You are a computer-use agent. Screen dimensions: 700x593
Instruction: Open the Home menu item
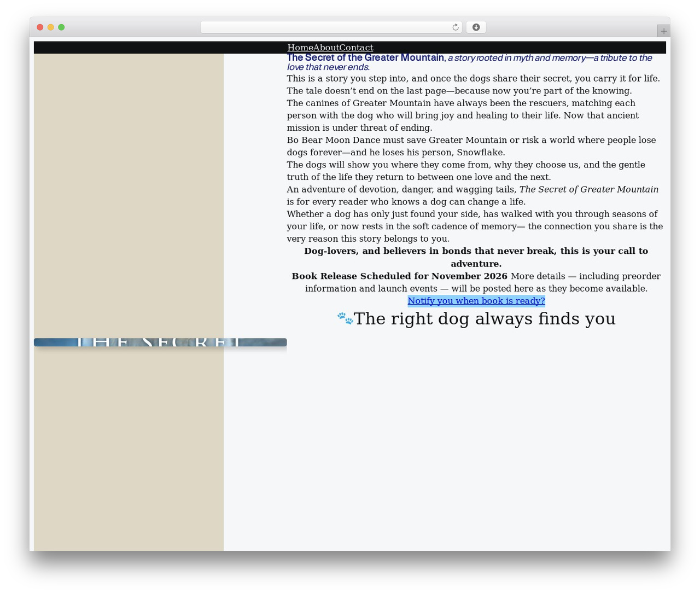click(x=300, y=48)
